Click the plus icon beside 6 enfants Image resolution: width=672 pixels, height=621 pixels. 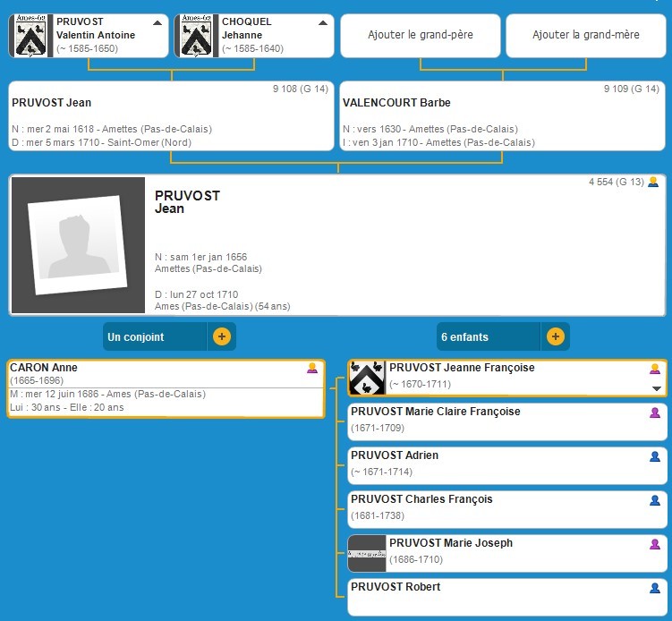(555, 337)
